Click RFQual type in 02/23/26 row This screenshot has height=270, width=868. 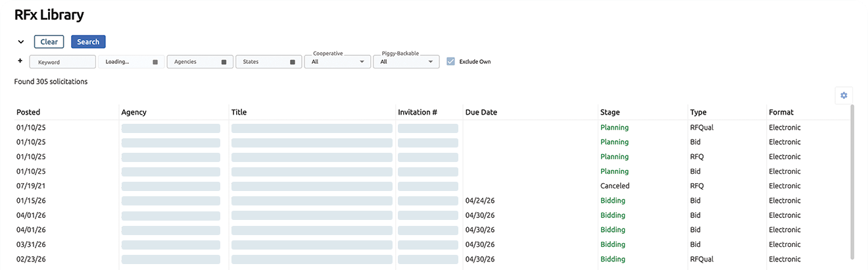click(x=702, y=259)
